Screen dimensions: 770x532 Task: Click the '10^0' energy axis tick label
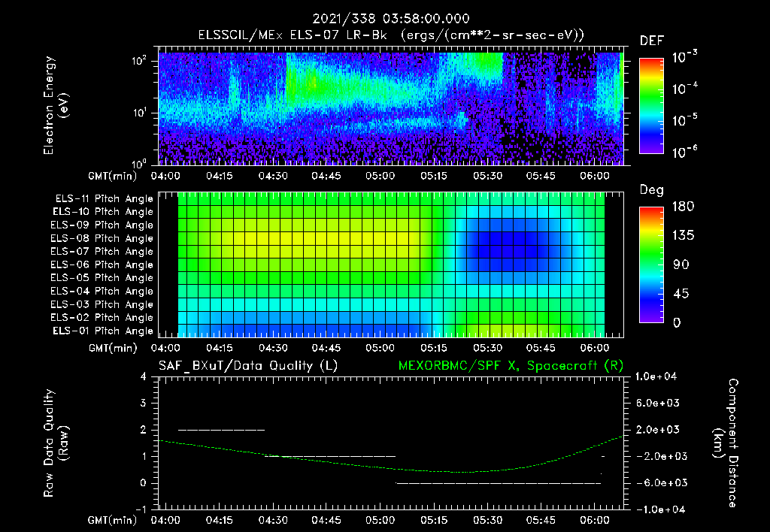click(x=140, y=163)
